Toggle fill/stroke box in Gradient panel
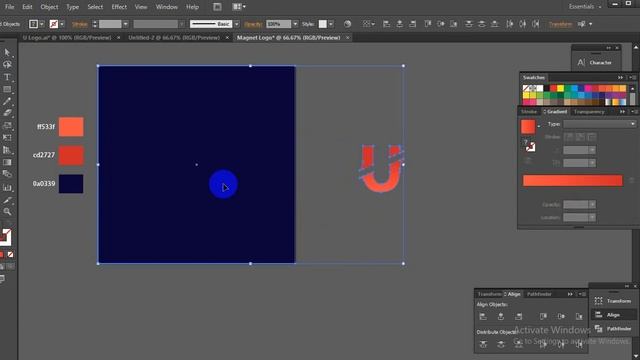Viewport: 640px width, 360px height. tap(530, 147)
